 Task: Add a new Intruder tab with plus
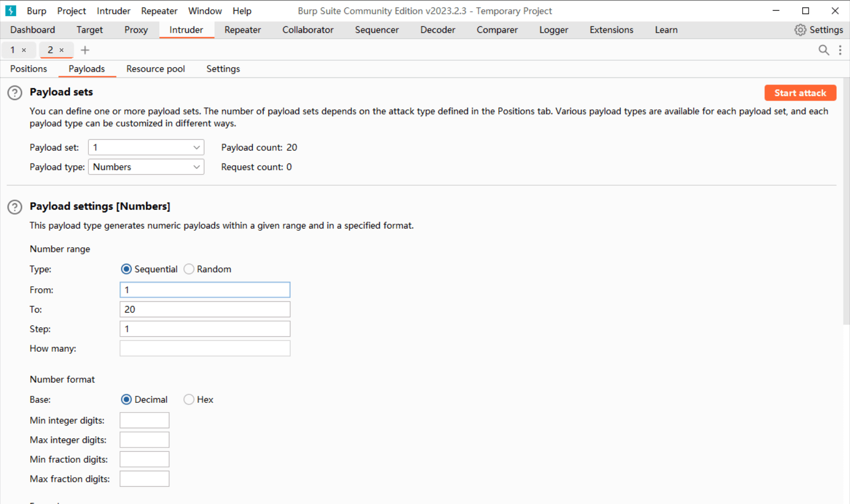(85, 50)
